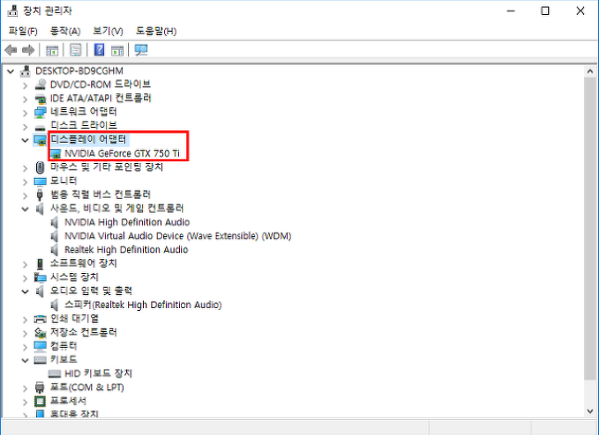Select the 디스플레이 어댑터 label
600x435 pixels.
88,140
